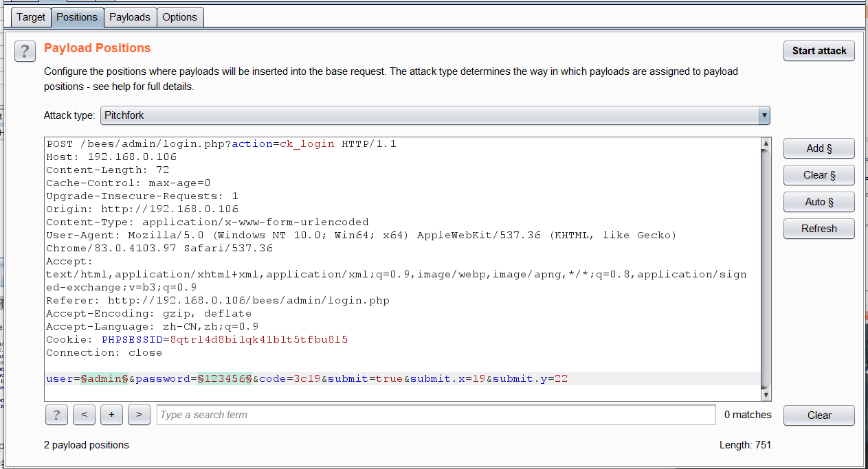868x469 pixels.
Task: Auto-place payload position markers
Action: (x=819, y=202)
